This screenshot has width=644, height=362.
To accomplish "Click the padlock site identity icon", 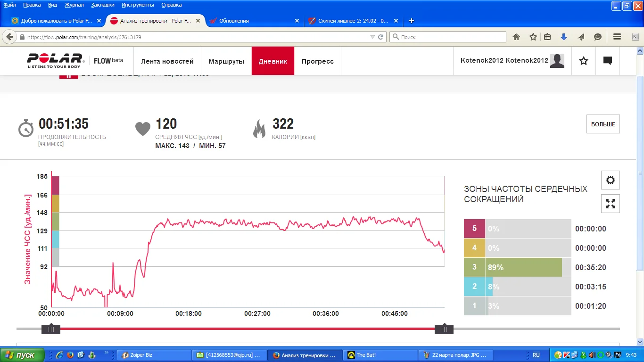I will (x=22, y=37).
